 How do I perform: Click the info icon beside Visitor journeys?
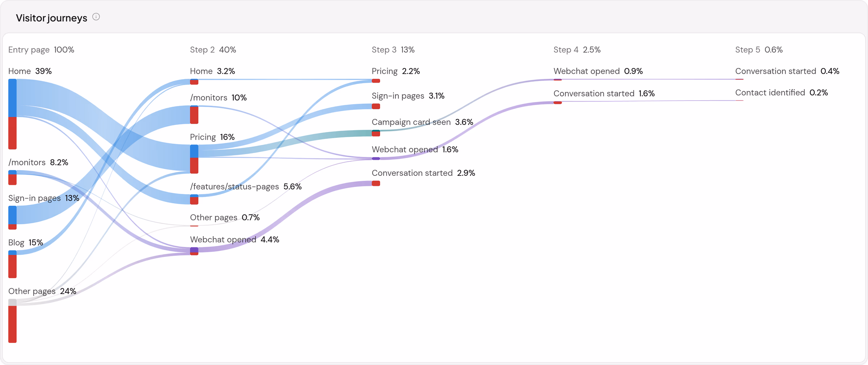[x=96, y=17]
